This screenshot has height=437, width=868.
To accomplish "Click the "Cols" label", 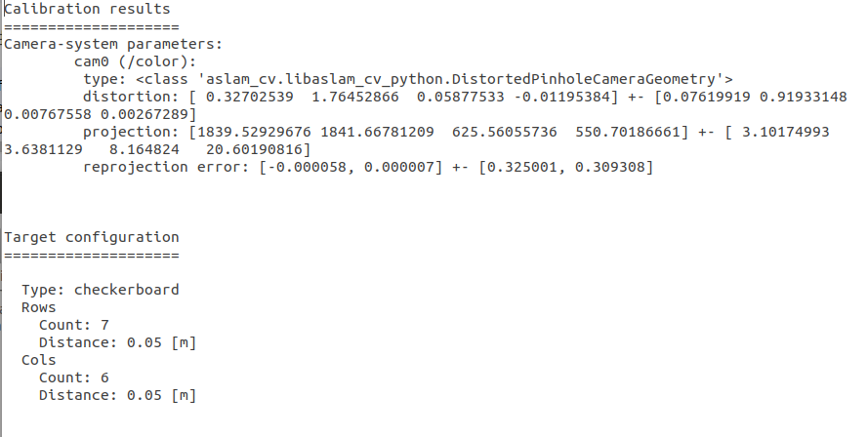I will [38, 360].
